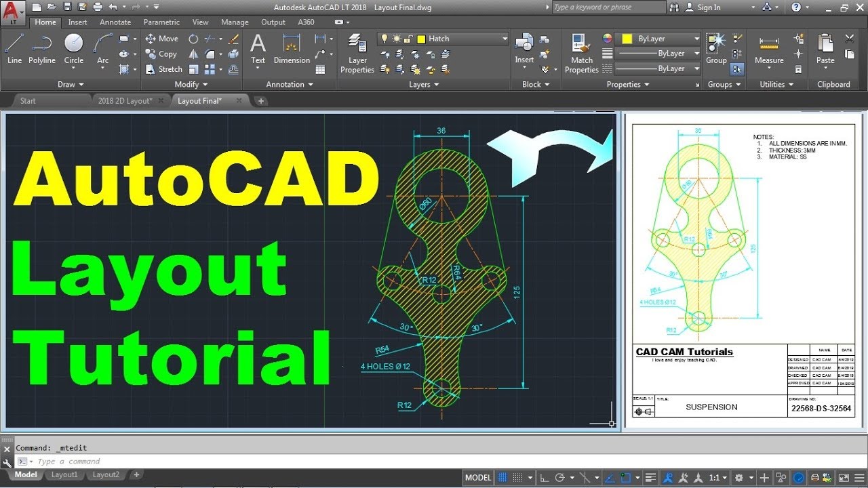This screenshot has width=868, height=488.
Task: Switch to the Insert ribbon tab
Action: [77, 22]
